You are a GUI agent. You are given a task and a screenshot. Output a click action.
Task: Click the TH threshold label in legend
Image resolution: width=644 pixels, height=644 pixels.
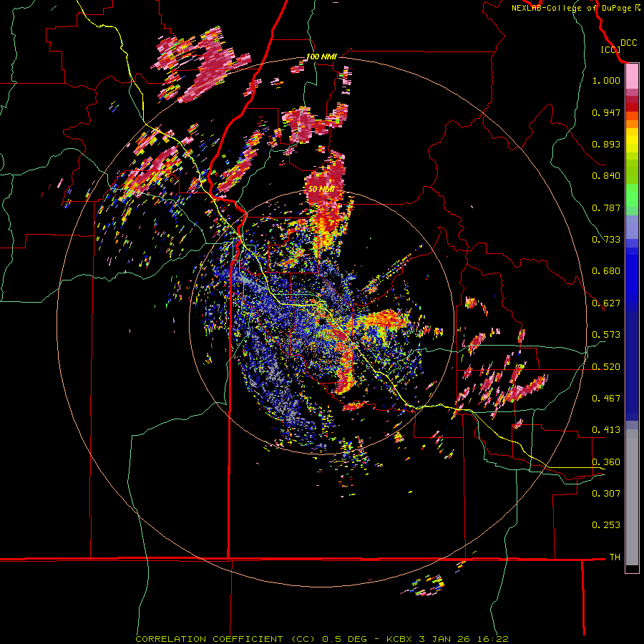(615, 557)
